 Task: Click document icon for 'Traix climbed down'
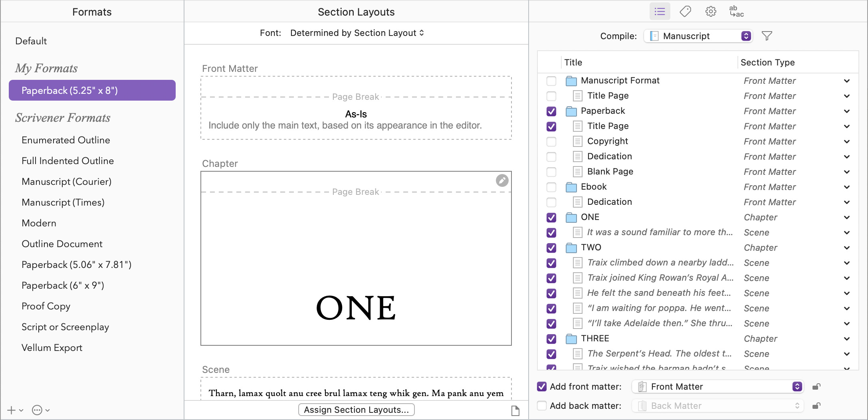point(577,263)
